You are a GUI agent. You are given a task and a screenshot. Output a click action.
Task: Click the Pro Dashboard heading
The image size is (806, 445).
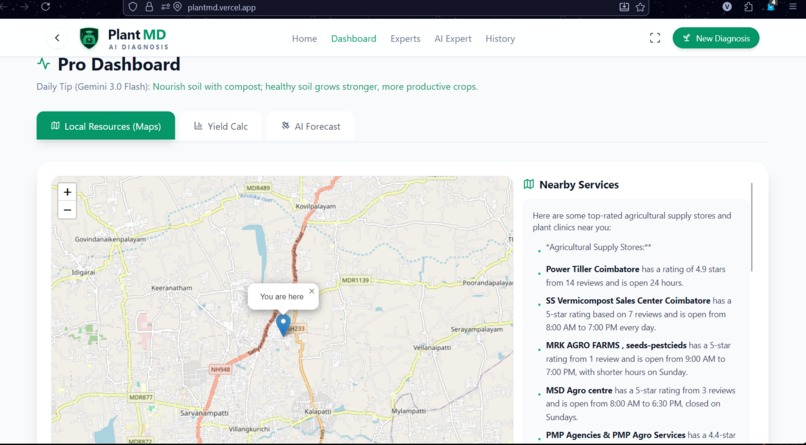119,64
